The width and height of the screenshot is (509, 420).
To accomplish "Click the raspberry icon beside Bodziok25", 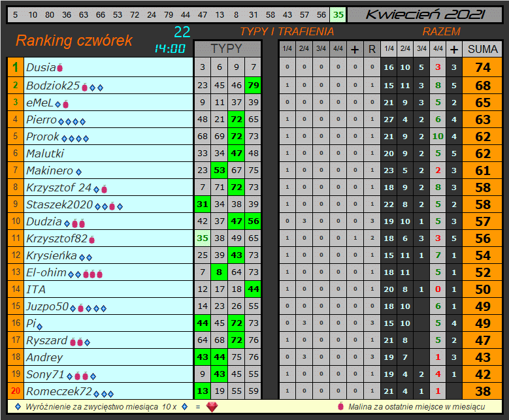I will [85, 87].
